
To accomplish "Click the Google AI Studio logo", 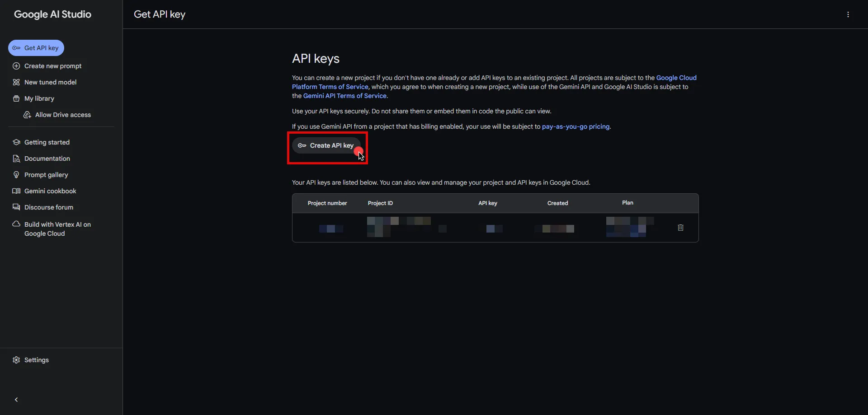I will (x=52, y=14).
